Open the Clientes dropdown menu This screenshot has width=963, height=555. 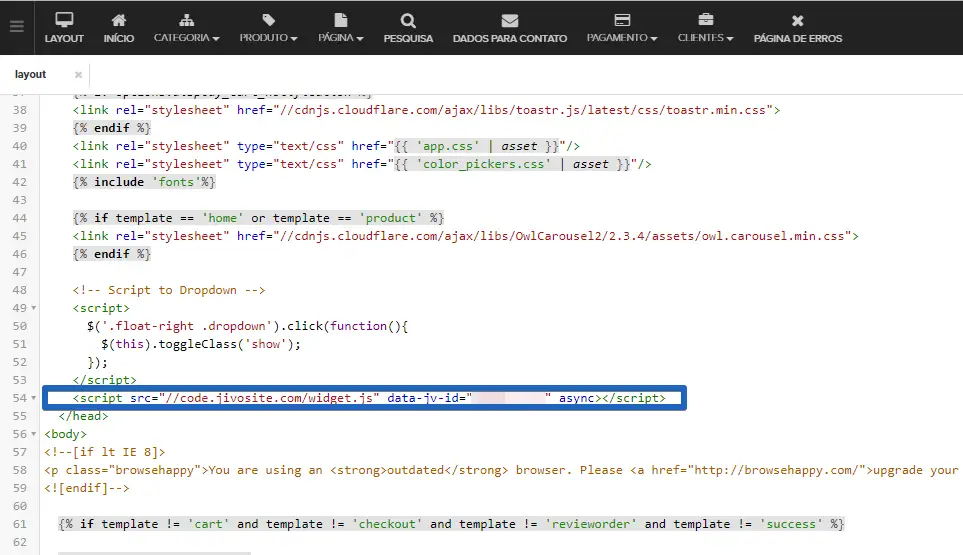coord(705,38)
